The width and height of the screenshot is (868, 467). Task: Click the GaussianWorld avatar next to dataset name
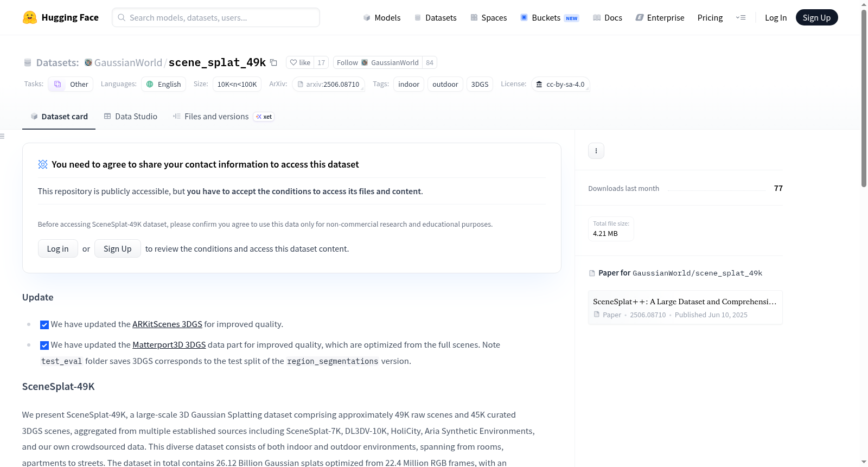88,62
